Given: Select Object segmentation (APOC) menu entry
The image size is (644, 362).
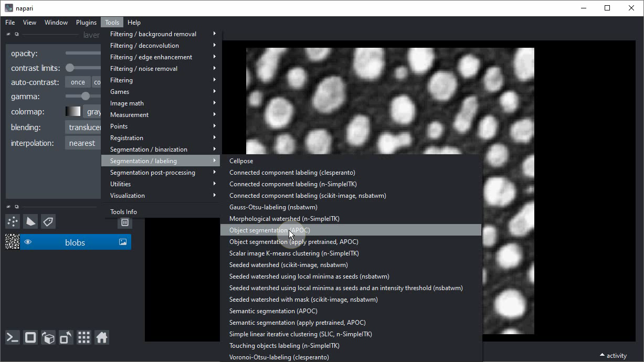Looking at the screenshot, I should pyautogui.click(x=269, y=230).
